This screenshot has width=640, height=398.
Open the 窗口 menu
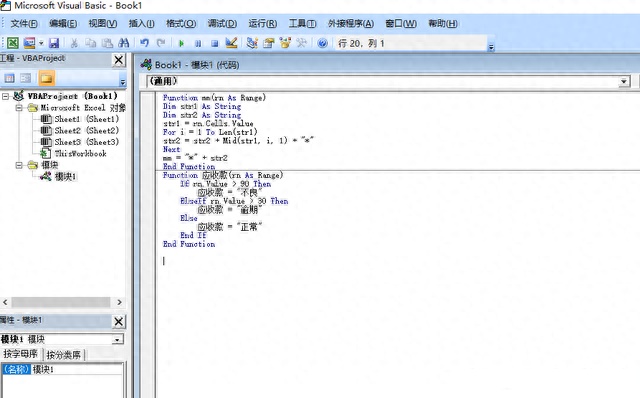click(x=401, y=24)
